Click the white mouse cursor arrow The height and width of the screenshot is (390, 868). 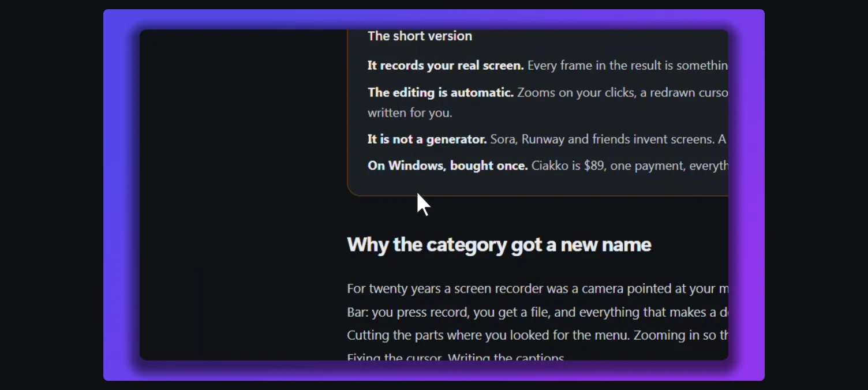(x=423, y=204)
